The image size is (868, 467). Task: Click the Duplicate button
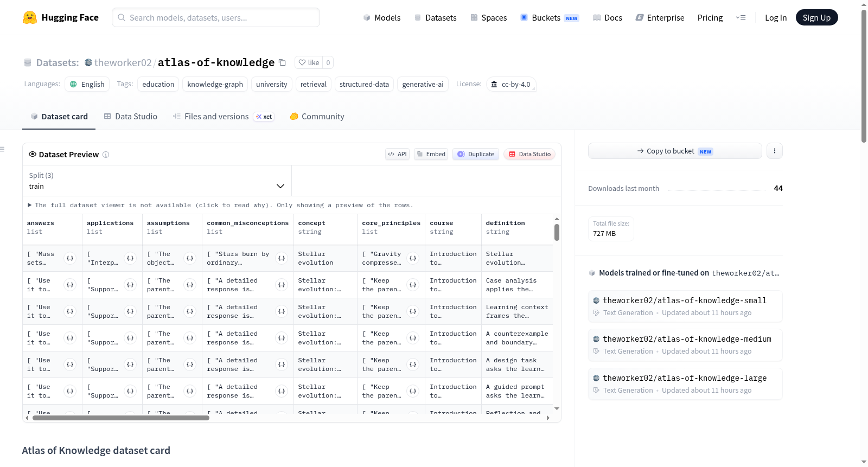(476, 154)
